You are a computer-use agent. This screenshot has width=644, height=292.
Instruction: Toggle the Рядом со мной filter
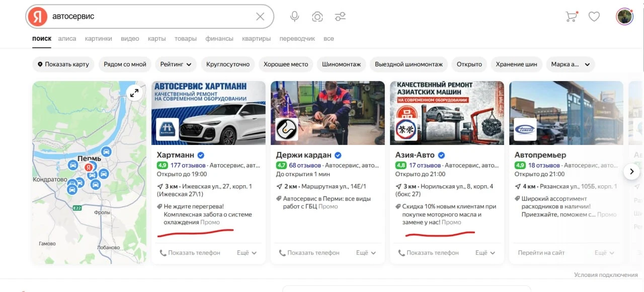[x=125, y=64]
